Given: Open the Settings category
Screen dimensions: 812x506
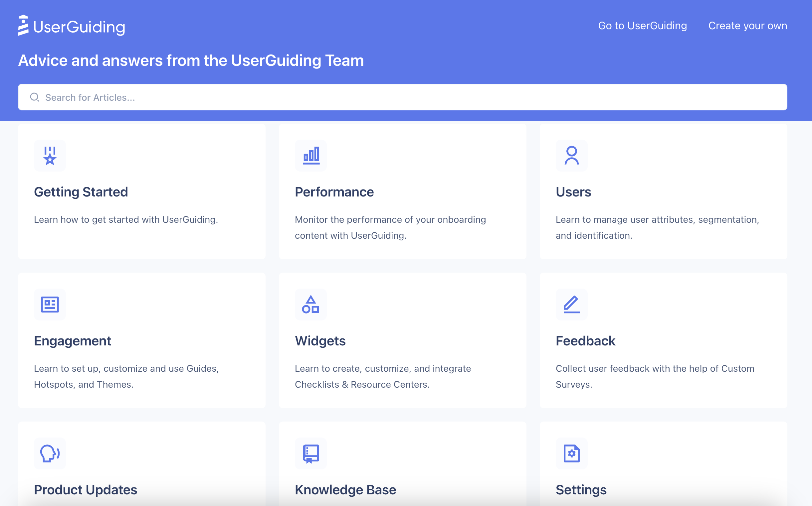Looking at the screenshot, I should (x=581, y=489).
